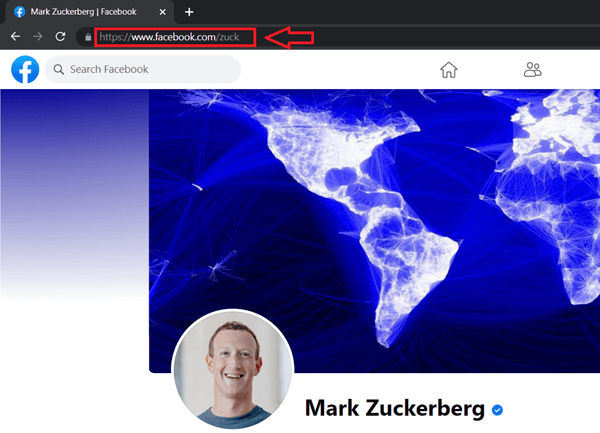600x433 pixels.
Task: Open a new browser tab
Action: pyautogui.click(x=189, y=12)
